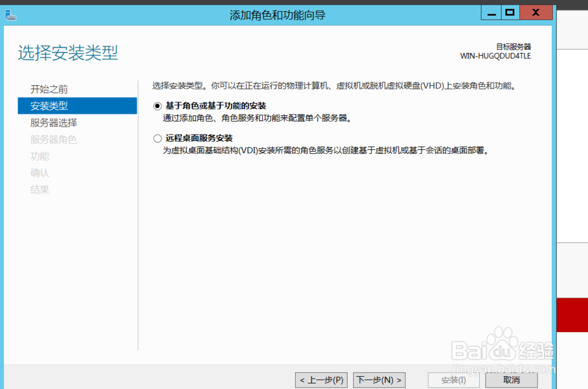The width and height of the screenshot is (588, 389).
Task: Click the greyed-out 安装(I) button
Action: (454, 380)
